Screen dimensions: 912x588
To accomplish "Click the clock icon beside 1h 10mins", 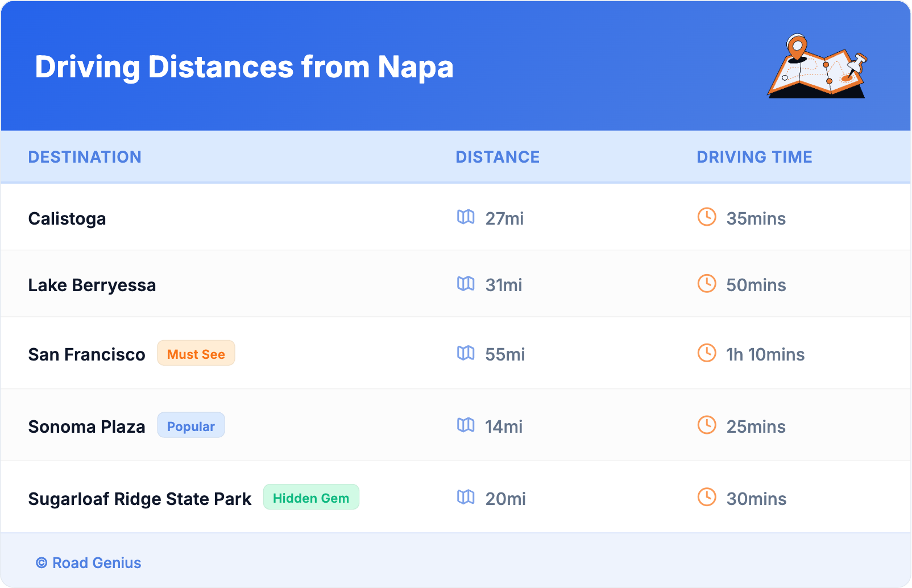I will tap(707, 353).
